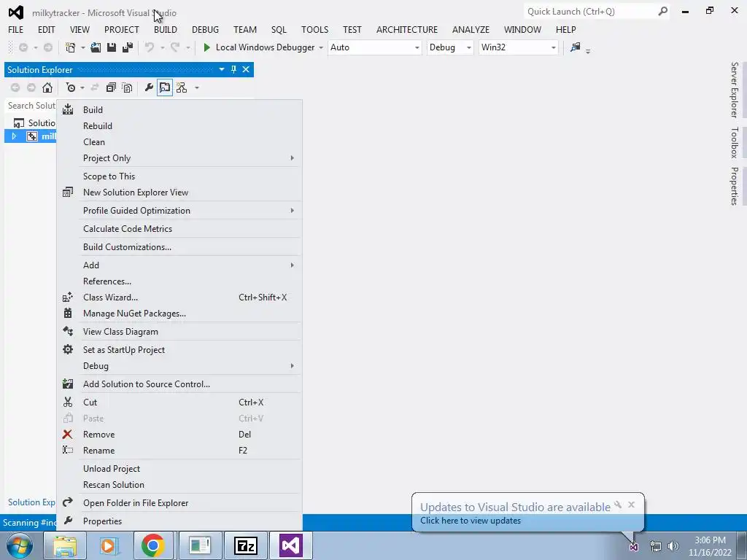This screenshot has height=560, width=747.
Task: Click the Back arrow in Solution Explorer toolbar
Action: [x=15, y=87]
